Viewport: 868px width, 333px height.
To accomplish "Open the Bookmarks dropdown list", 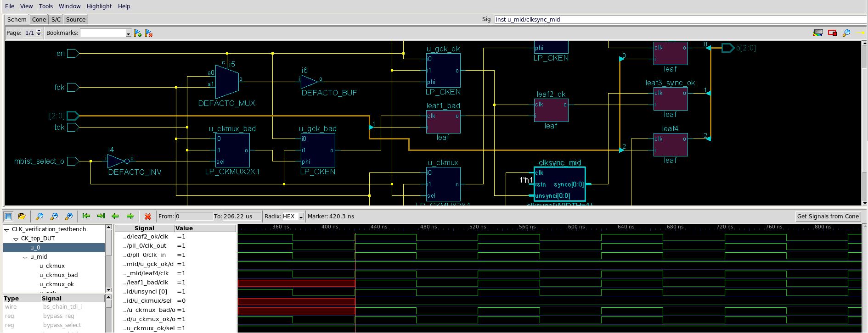I will point(128,33).
